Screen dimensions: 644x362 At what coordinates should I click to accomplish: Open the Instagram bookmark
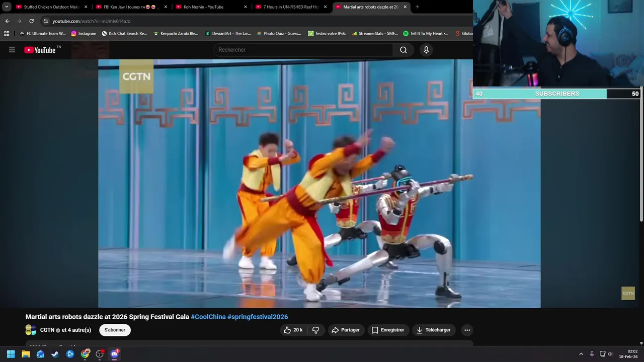[84, 34]
